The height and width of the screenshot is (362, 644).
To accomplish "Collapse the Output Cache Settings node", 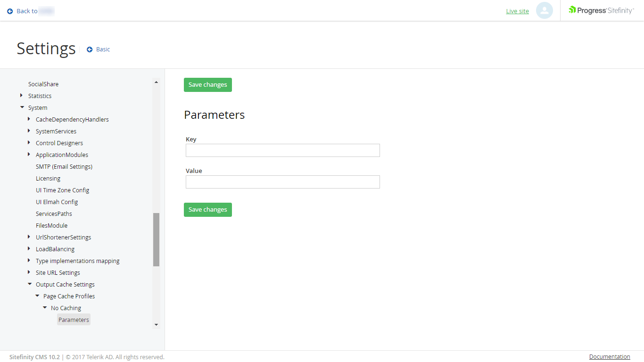I will 29,284.
